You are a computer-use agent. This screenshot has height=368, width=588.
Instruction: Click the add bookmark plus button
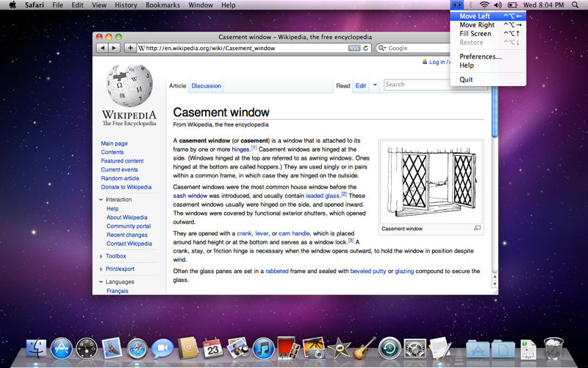pyautogui.click(x=130, y=48)
